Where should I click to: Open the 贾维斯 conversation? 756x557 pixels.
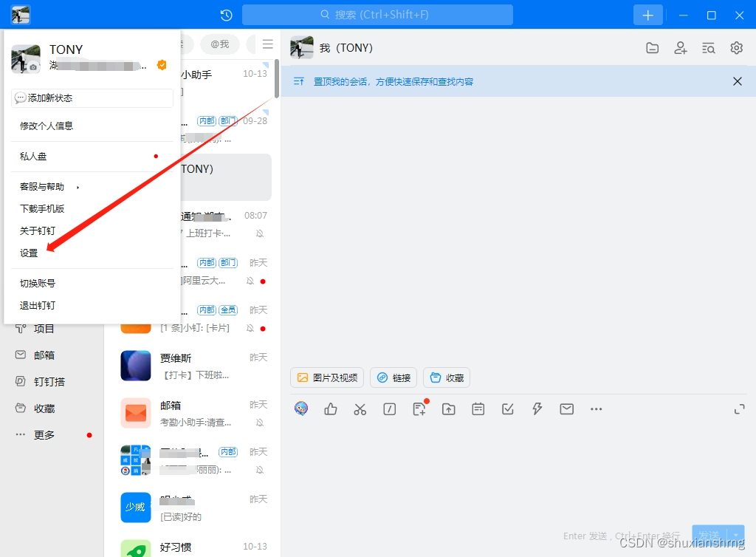(193, 366)
